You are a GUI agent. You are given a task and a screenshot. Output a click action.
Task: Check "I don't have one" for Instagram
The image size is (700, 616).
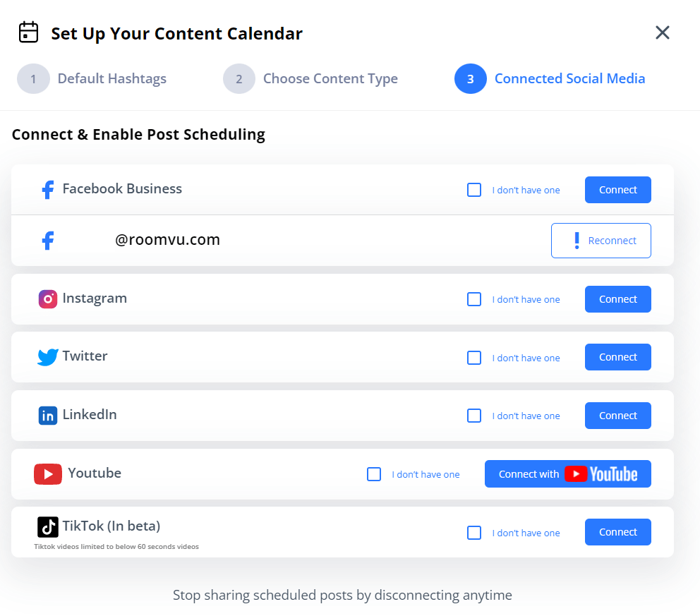(x=474, y=299)
